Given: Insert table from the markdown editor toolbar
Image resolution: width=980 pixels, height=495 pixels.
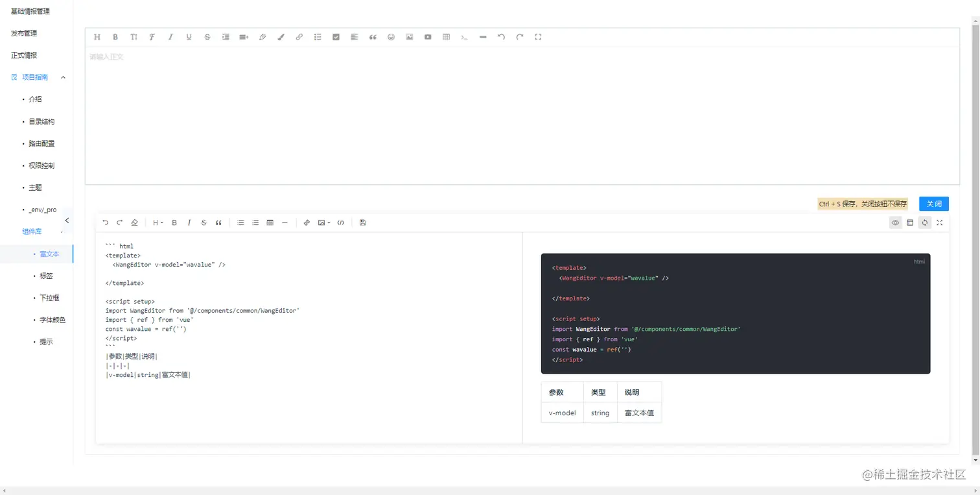Looking at the screenshot, I should tap(270, 223).
